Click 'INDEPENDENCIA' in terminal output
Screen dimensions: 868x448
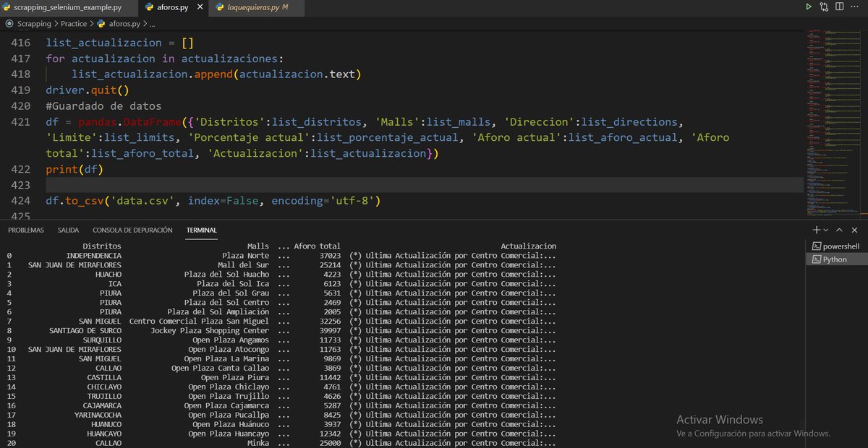point(94,256)
